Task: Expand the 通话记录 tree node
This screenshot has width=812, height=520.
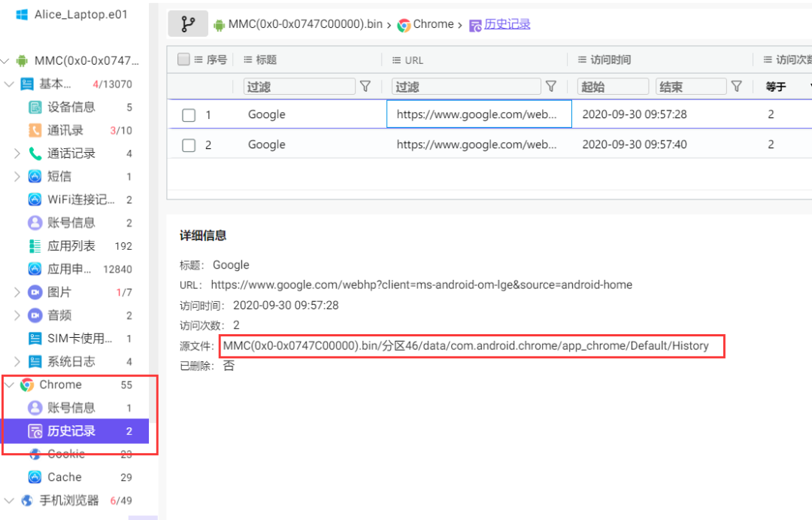Action: pos(17,154)
